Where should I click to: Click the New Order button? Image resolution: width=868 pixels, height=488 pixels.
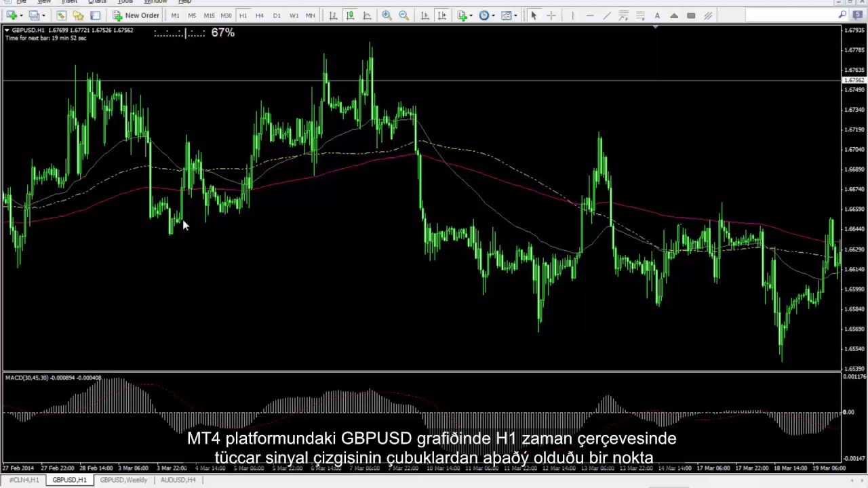tap(136, 15)
